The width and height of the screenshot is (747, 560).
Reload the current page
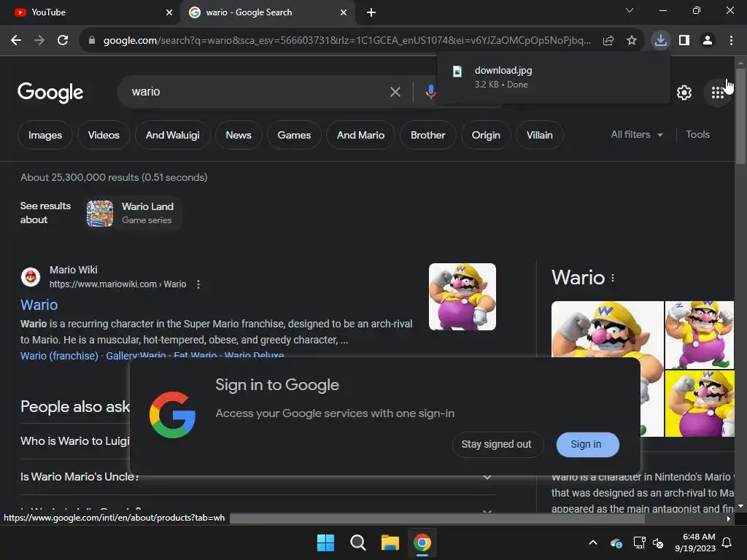pos(63,41)
